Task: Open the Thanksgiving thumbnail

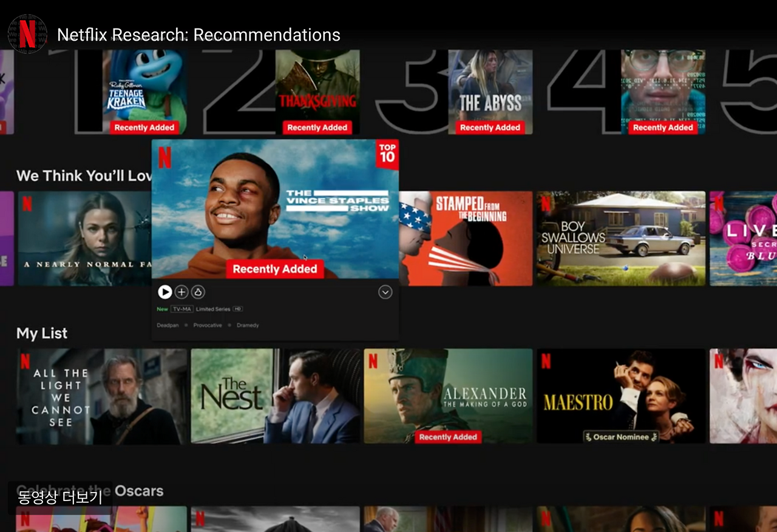Action: tap(317, 92)
